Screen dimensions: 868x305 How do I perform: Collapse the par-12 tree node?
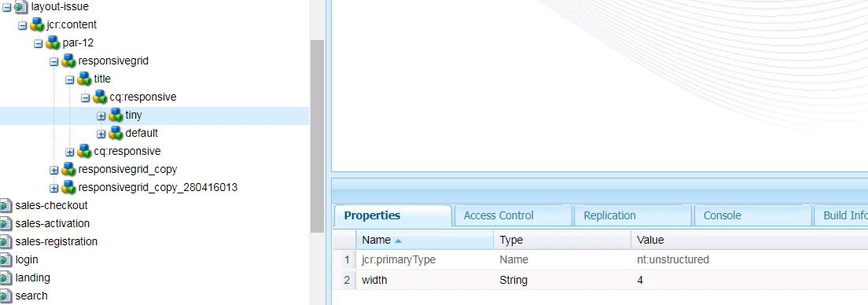[39, 43]
